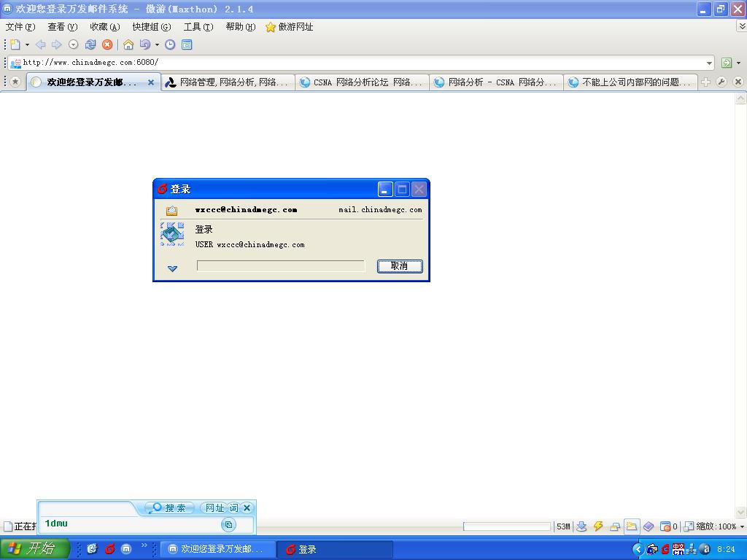
Task: Click the undo closed tab icon
Action: tap(145, 44)
